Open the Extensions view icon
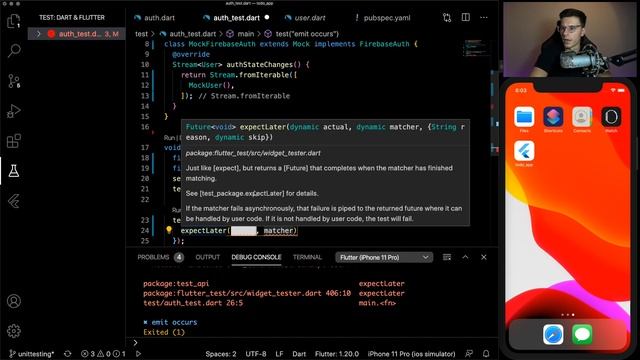This screenshot has width=640, height=360. 14,141
